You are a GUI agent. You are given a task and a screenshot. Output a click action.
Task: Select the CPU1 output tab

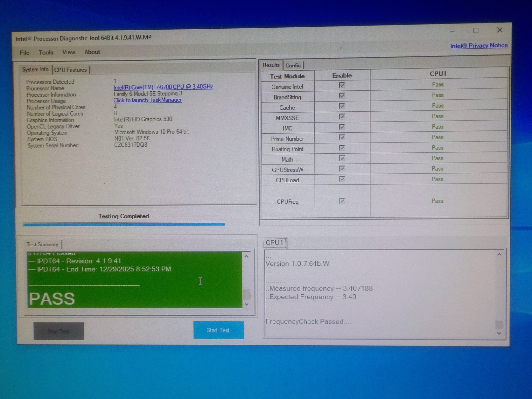coord(275,242)
